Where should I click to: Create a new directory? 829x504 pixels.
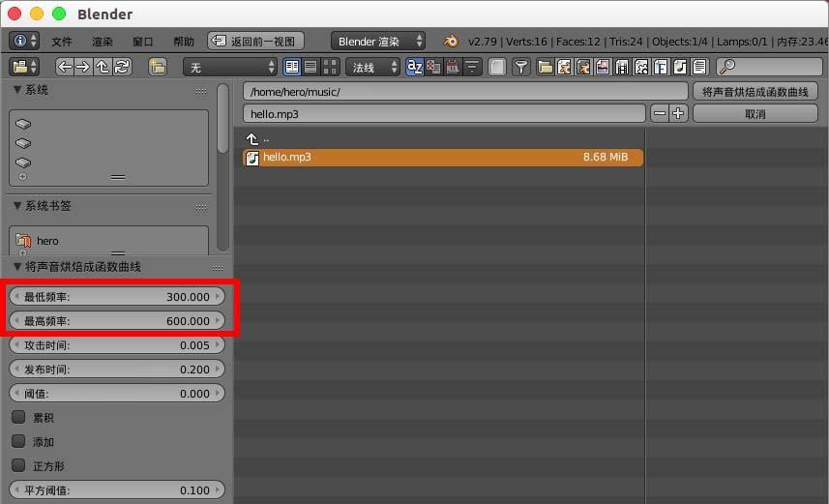(157, 67)
